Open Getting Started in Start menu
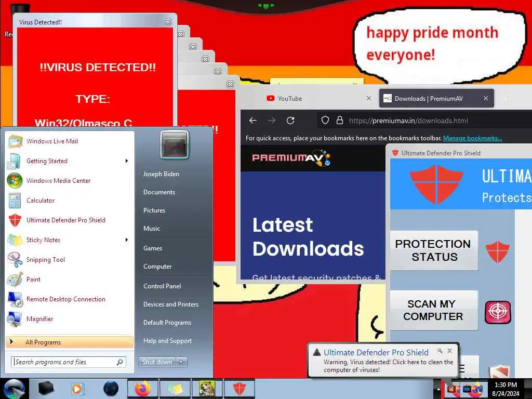This screenshot has width=532, height=399. pyautogui.click(x=70, y=161)
